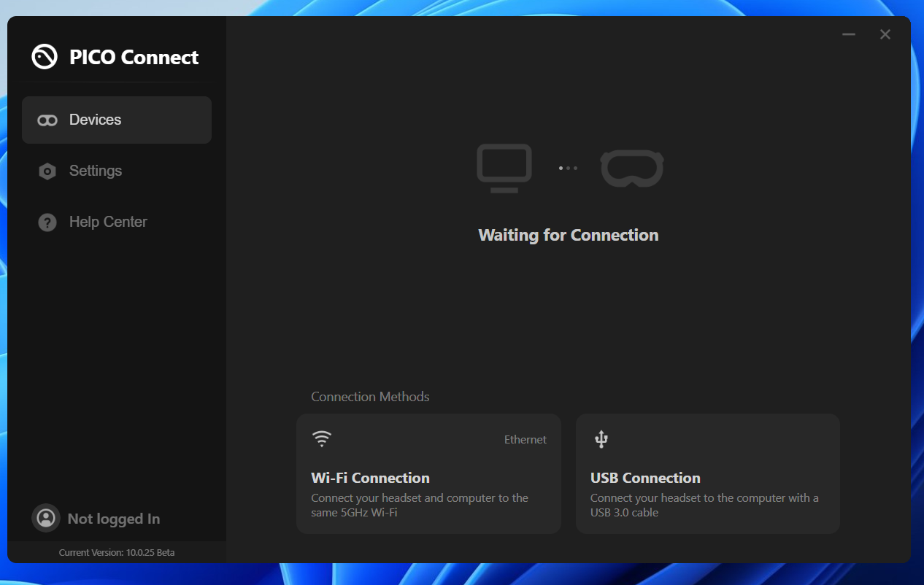Screen dimensions: 924x585
Task: Click the PICO Connect logo icon
Action: (x=45, y=57)
